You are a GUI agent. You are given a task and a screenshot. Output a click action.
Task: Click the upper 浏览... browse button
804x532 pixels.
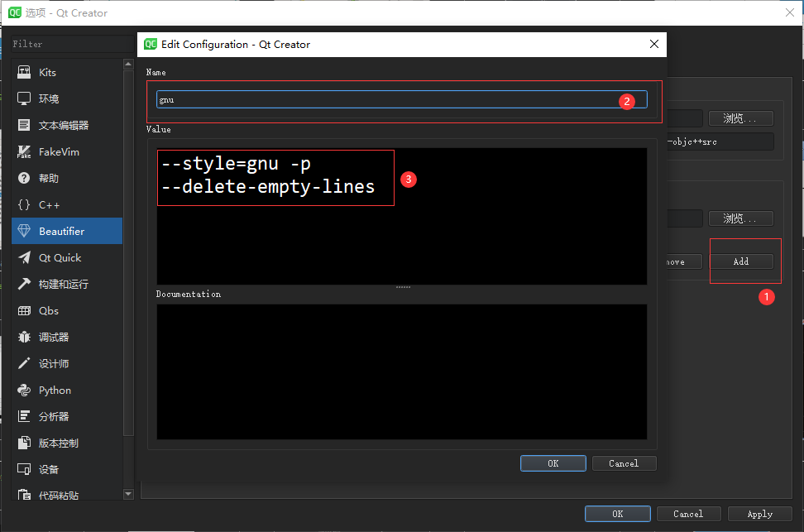click(741, 118)
